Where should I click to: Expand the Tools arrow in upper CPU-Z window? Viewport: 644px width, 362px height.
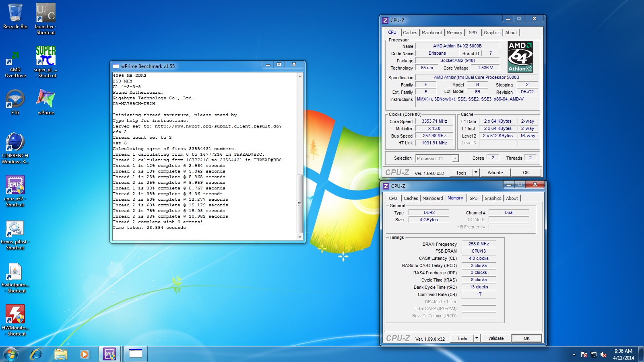[476, 173]
